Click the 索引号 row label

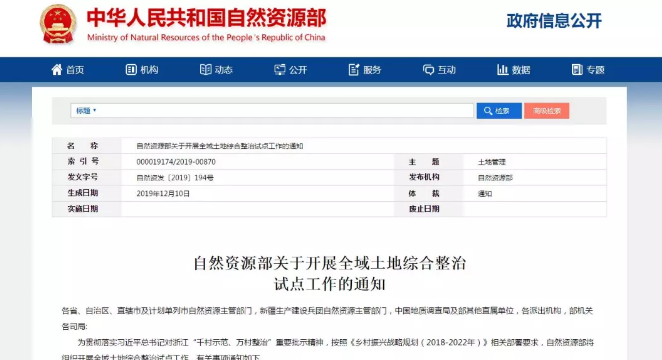tap(83, 161)
